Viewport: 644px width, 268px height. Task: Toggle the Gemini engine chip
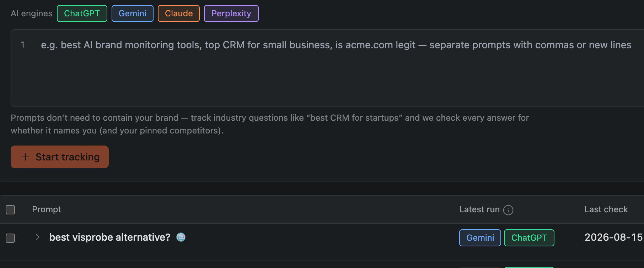133,13
